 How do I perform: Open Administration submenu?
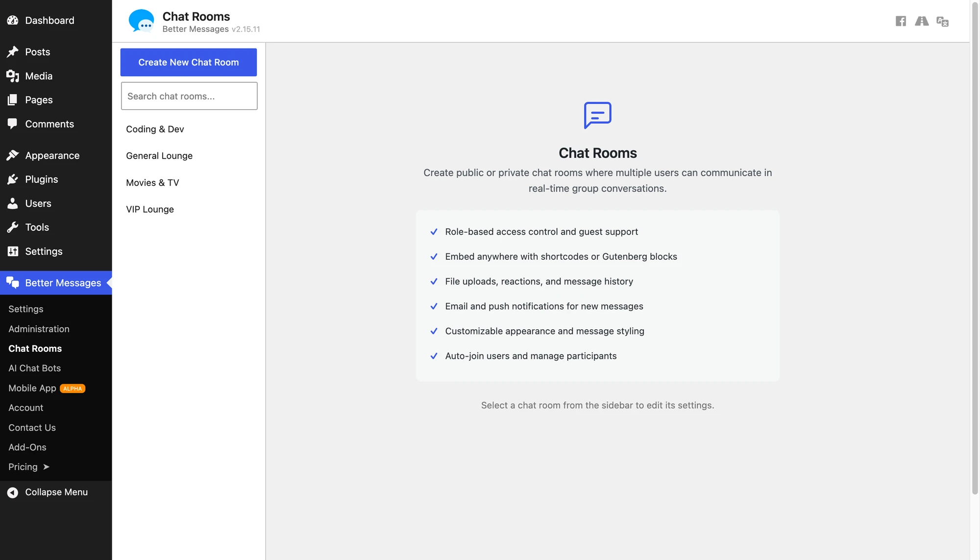[x=39, y=329]
